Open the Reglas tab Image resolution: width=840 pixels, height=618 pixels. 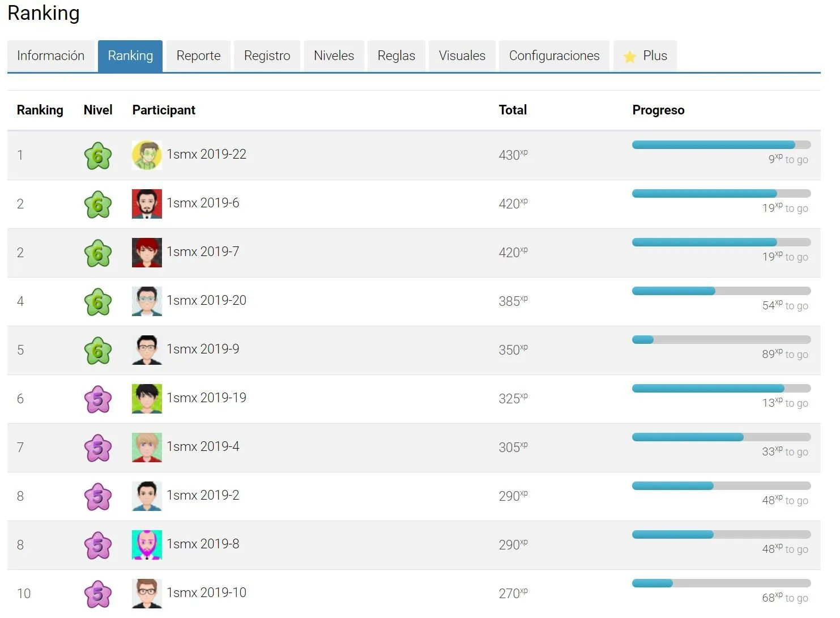click(x=396, y=56)
